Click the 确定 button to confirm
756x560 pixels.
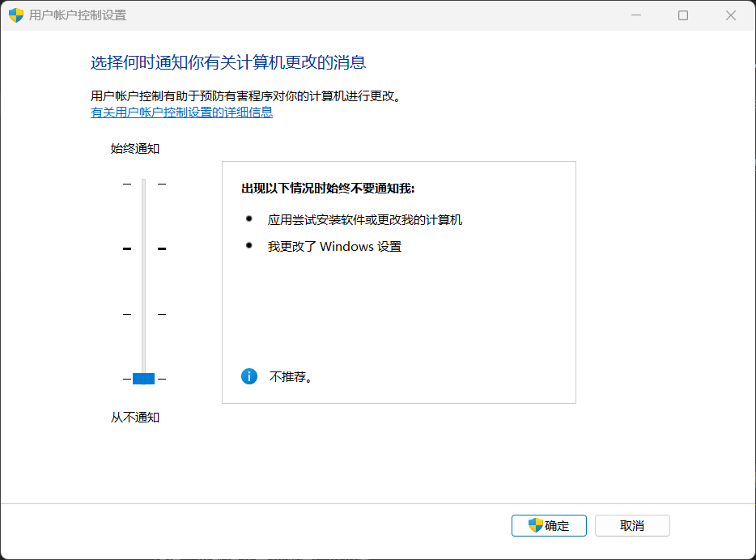pyautogui.click(x=549, y=525)
